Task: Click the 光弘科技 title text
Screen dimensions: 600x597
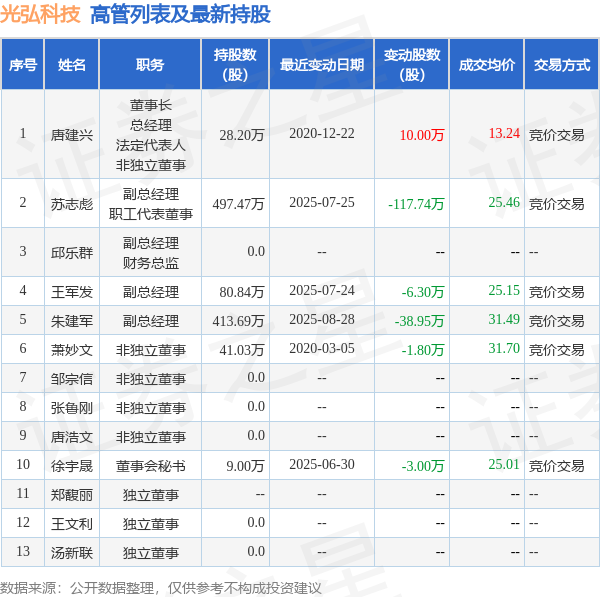Action: click(40, 15)
